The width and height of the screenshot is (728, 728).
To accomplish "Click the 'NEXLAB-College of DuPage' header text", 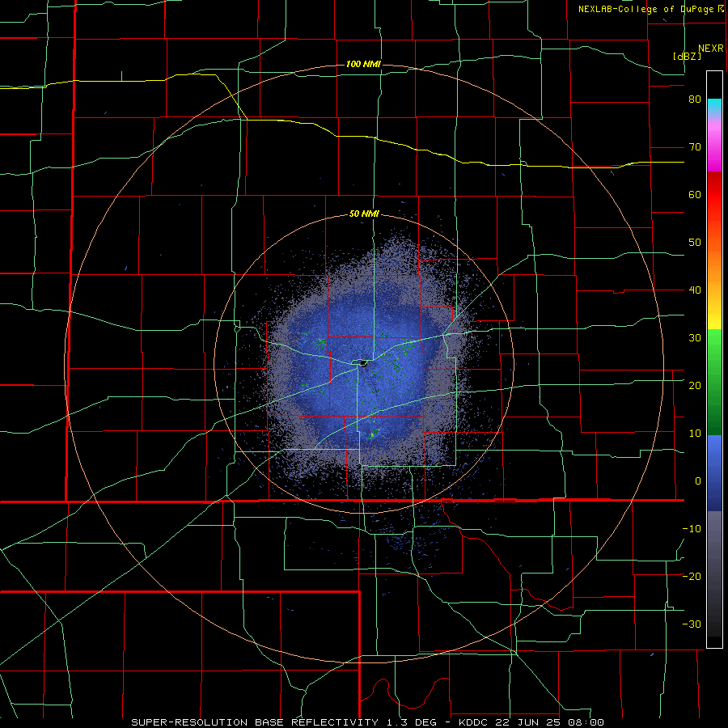I will pos(645,9).
